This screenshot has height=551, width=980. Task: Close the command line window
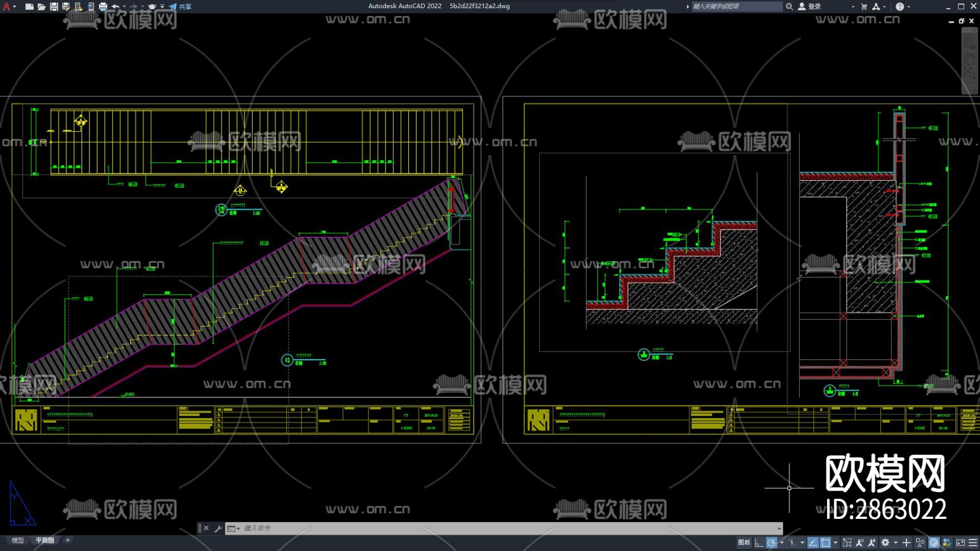point(206,528)
